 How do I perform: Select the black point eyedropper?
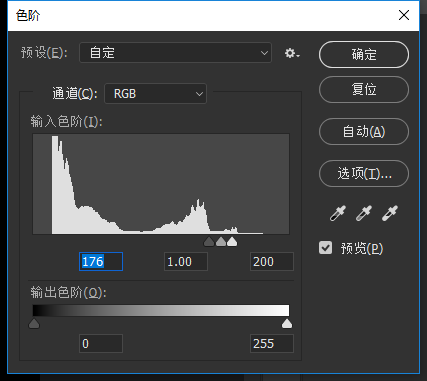(338, 213)
